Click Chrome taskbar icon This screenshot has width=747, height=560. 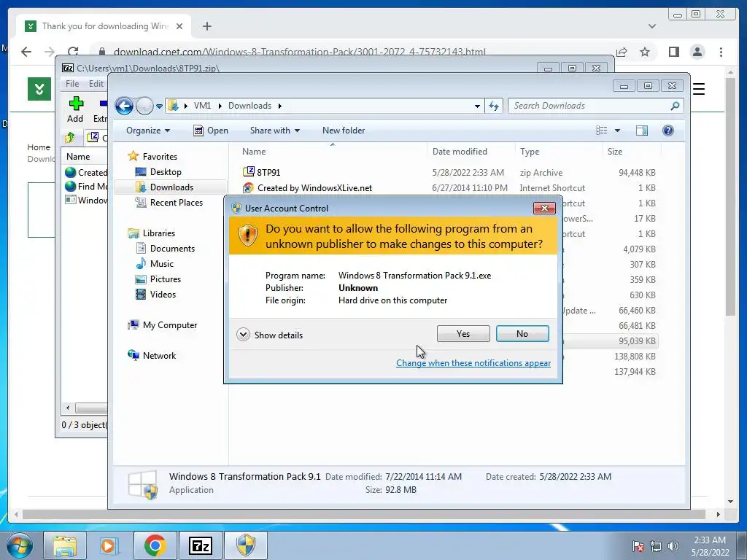[155, 545]
